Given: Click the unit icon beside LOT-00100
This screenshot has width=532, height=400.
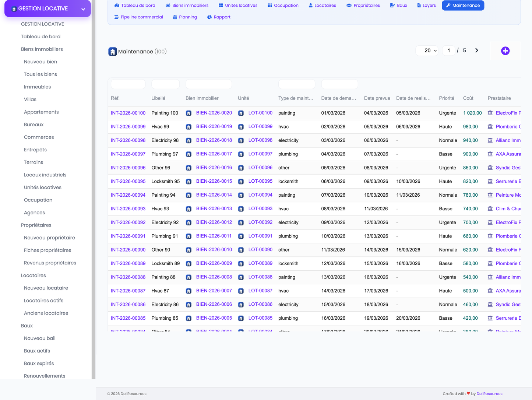Looking at the screenshot, I should tap(241, 113).
